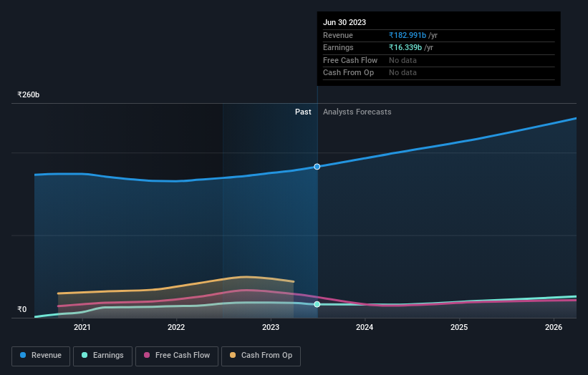Click the ₹16.339b earnings value

[x=405, y=47]
